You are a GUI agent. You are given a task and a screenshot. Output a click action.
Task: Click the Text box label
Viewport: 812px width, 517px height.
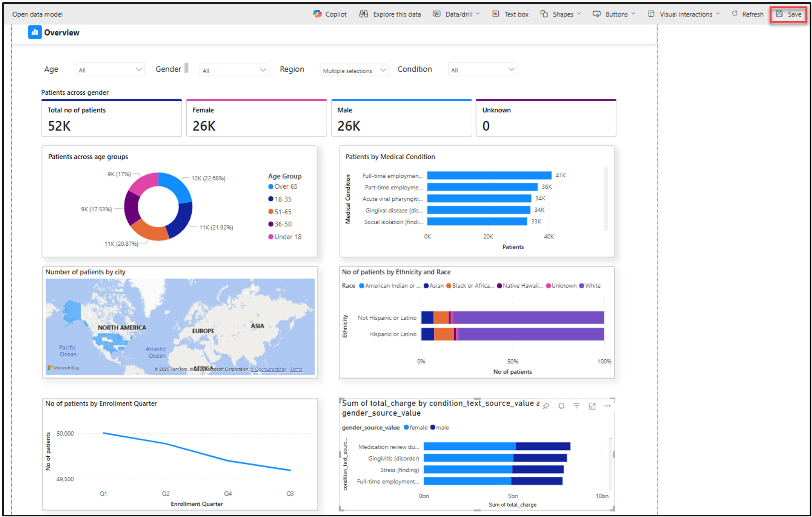(516, 14)
